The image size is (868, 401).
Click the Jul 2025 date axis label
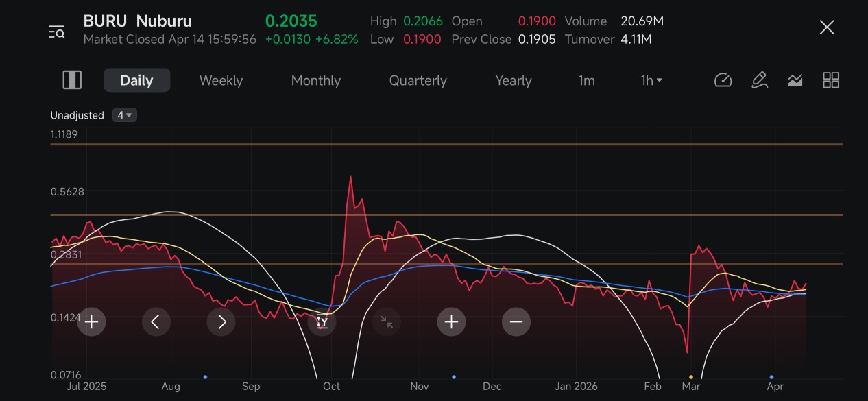pos(86,386)
